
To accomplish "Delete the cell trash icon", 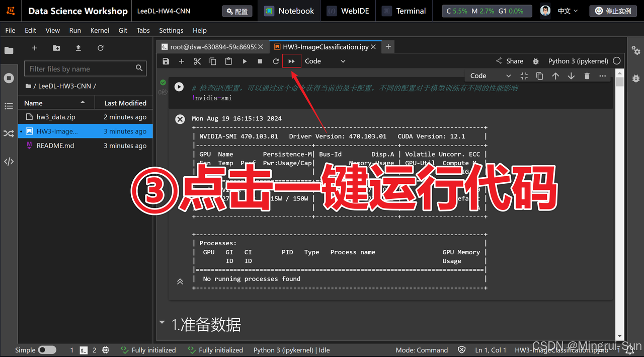I will click(587, 76).
